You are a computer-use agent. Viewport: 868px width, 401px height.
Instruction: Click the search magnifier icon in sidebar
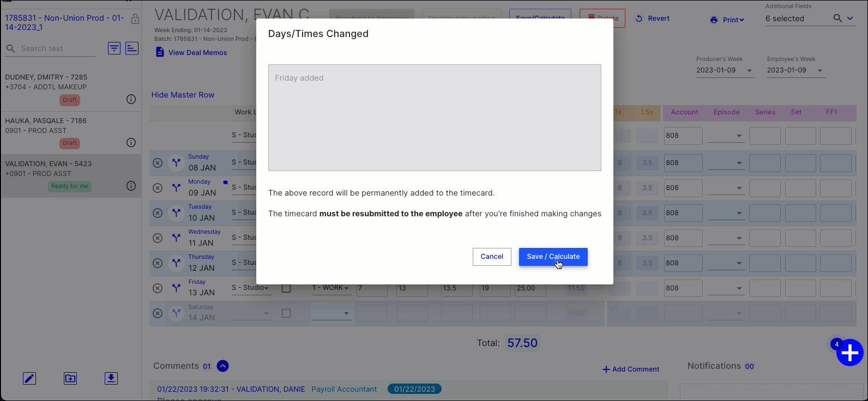coord(10,48)
